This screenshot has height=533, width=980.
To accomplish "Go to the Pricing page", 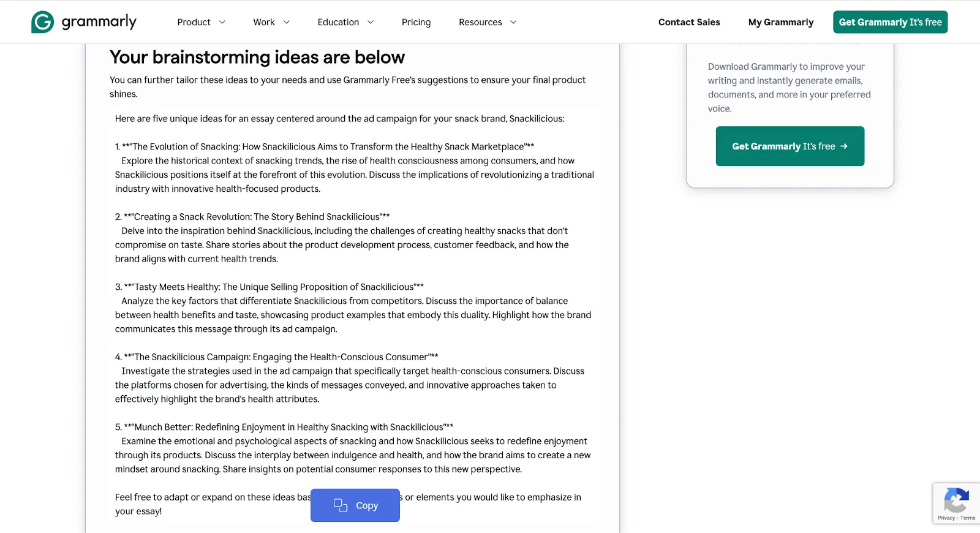I will 416,22.
